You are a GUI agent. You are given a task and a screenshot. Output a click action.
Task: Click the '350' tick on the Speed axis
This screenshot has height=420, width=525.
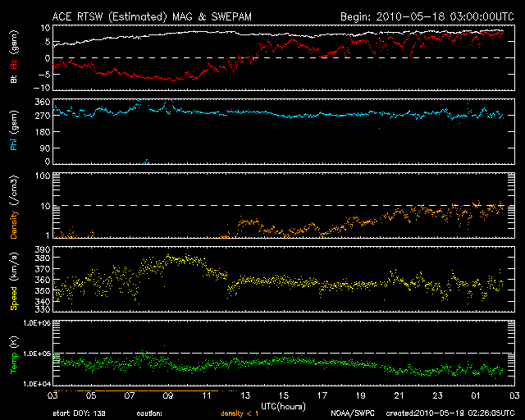[43, 290]
